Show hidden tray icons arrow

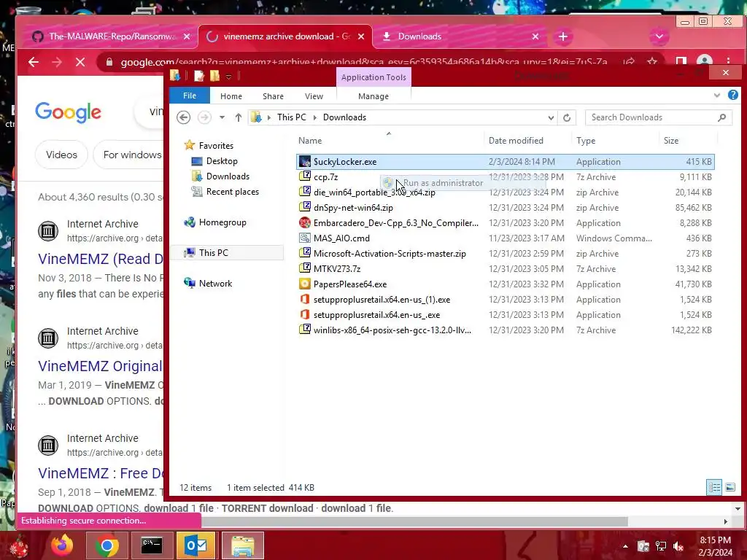625,546
